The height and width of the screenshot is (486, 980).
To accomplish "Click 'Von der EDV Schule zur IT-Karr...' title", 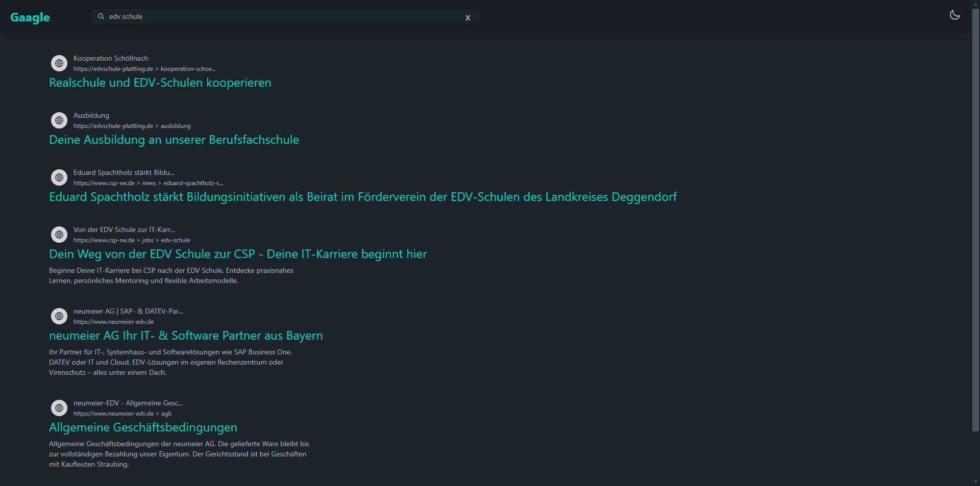I will 124,230.
